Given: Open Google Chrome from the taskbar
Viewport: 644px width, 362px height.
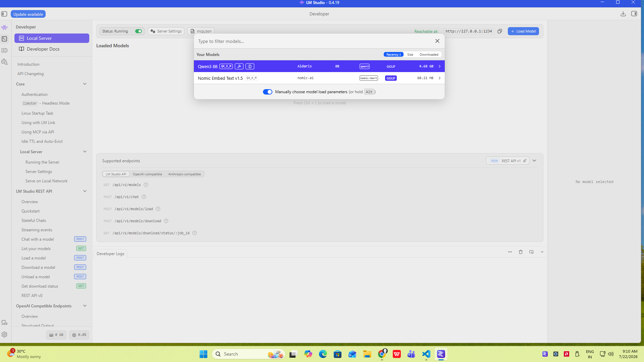Looking at the screenshot, I should (x=382, y=354).
